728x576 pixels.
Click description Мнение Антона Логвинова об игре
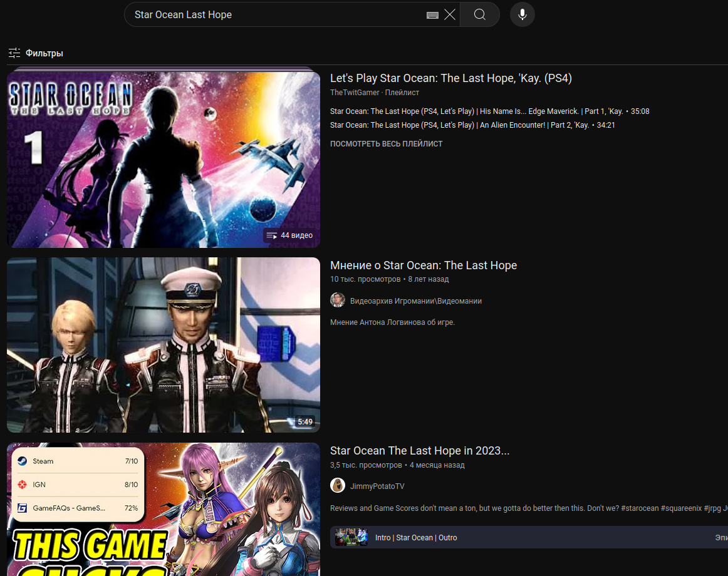tap(392, 322)
